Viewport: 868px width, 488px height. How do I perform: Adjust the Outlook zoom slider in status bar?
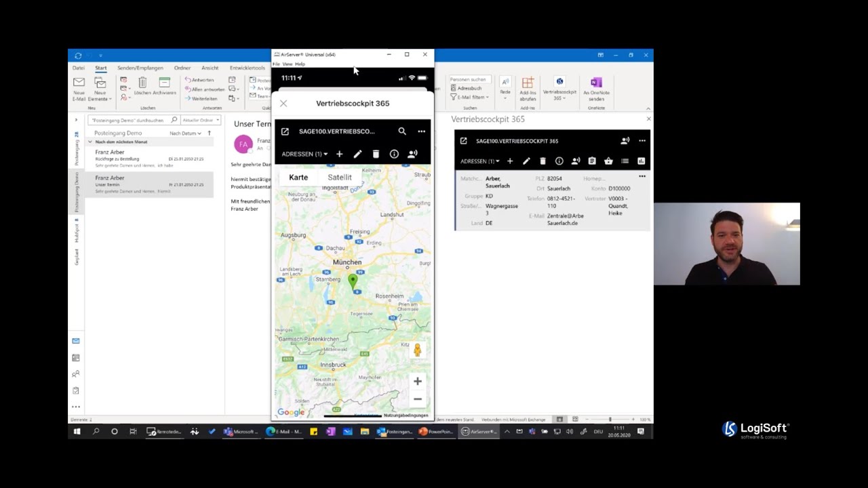pos(610,420)
